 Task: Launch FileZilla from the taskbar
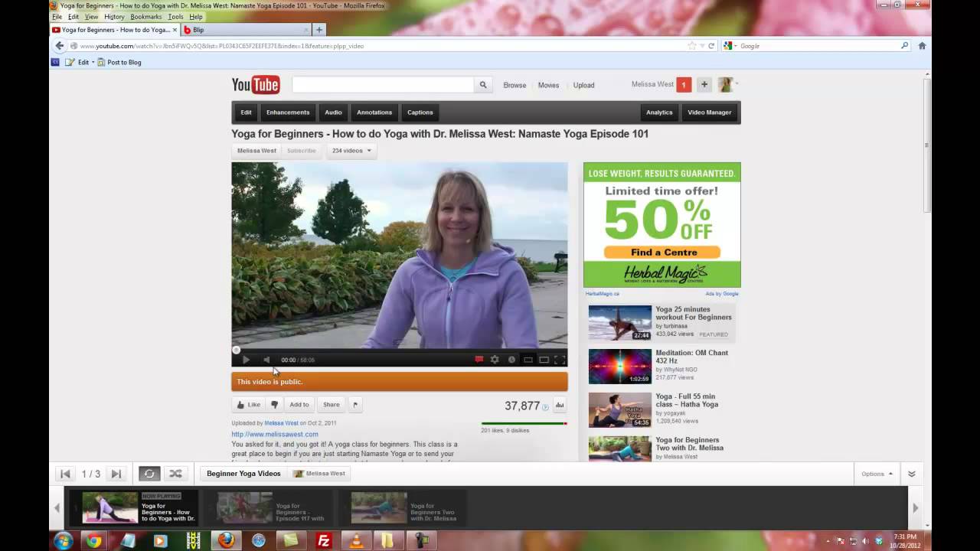(x=324, y=541)
